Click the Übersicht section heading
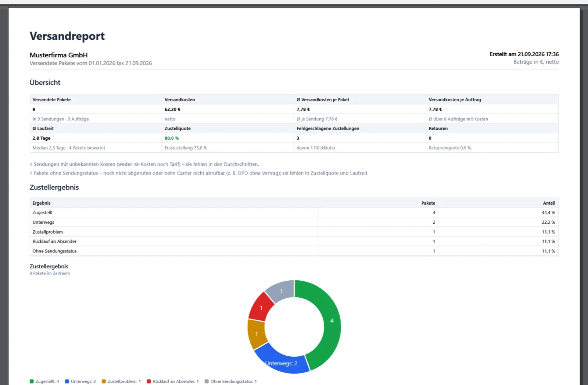Image resolution: width=588 pixels, height=385 pixels. click(45, 83)
